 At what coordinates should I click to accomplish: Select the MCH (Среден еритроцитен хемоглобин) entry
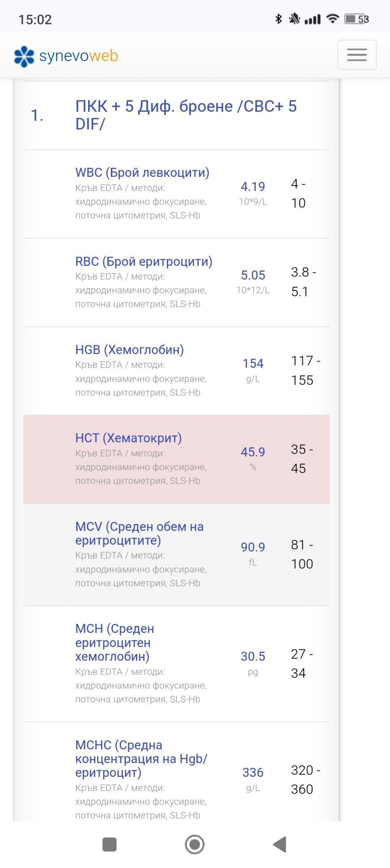[114, 643]
